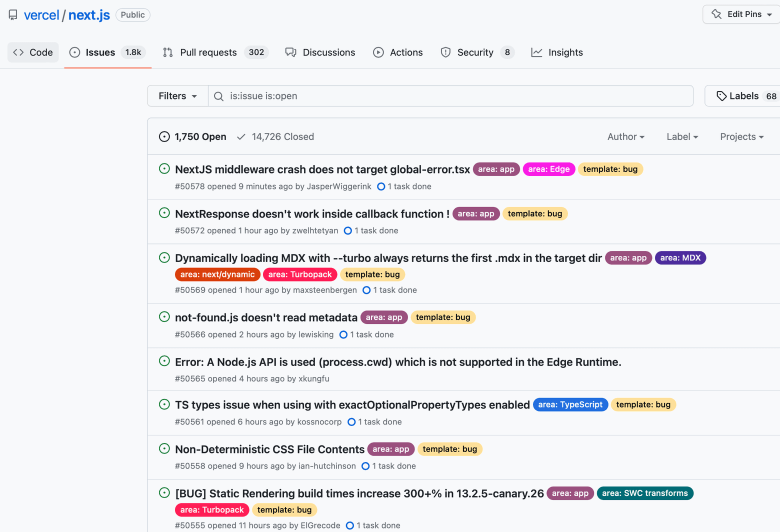This screenshot has height=532, width=780.
Task: Open the Author filter dropdown
Action: [626, 136]
